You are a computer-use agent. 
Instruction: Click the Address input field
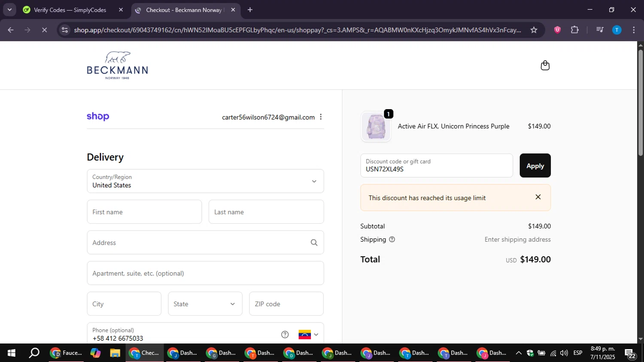[x=205, y=242]
